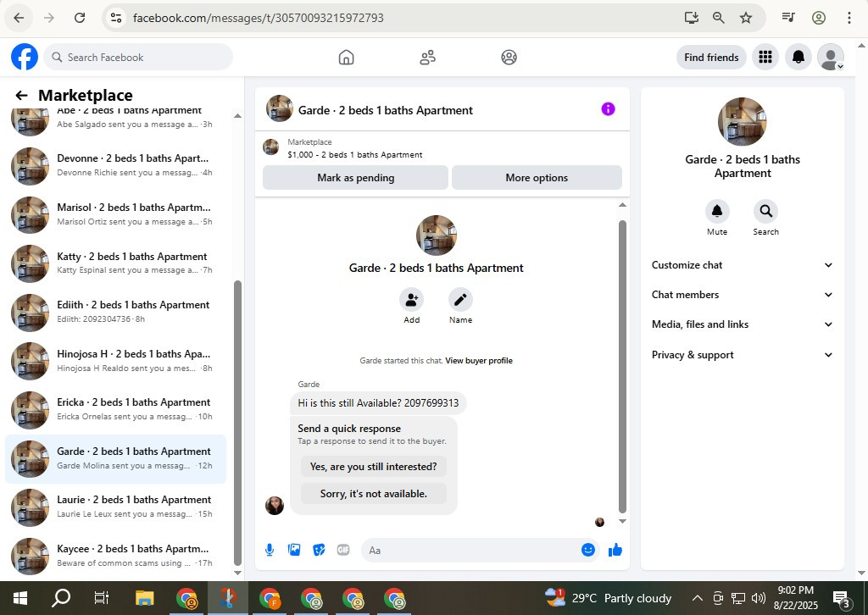Open the Facebook menu grid icon
This screenshot has height=615, width=868.
click(x=765, y=57)
